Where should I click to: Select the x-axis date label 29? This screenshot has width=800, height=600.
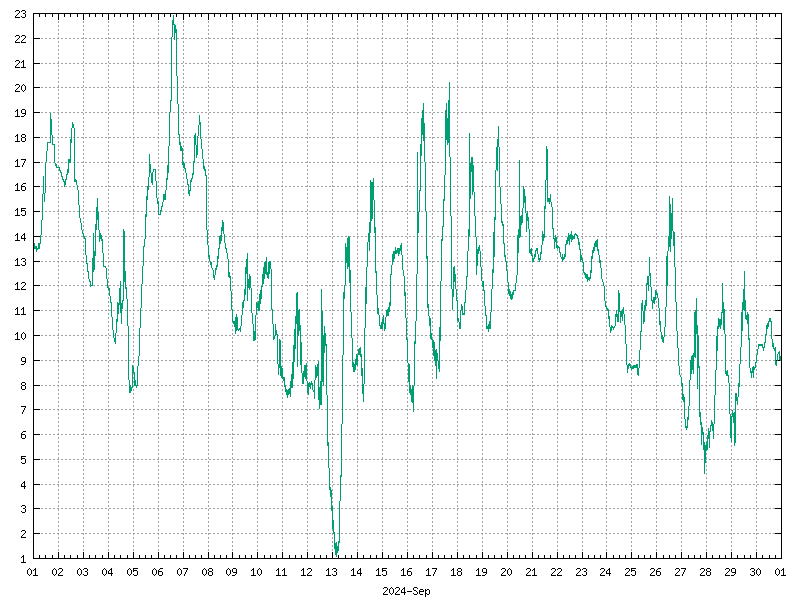coord(730,572)
